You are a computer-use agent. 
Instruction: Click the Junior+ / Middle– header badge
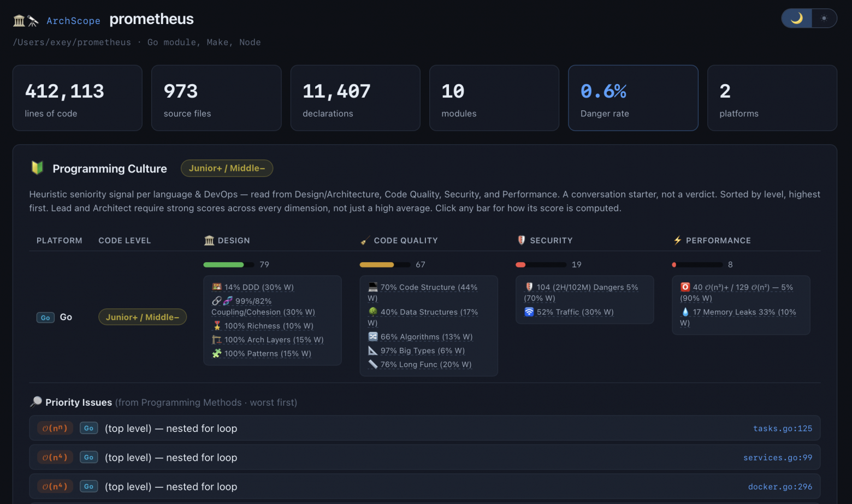227,168
